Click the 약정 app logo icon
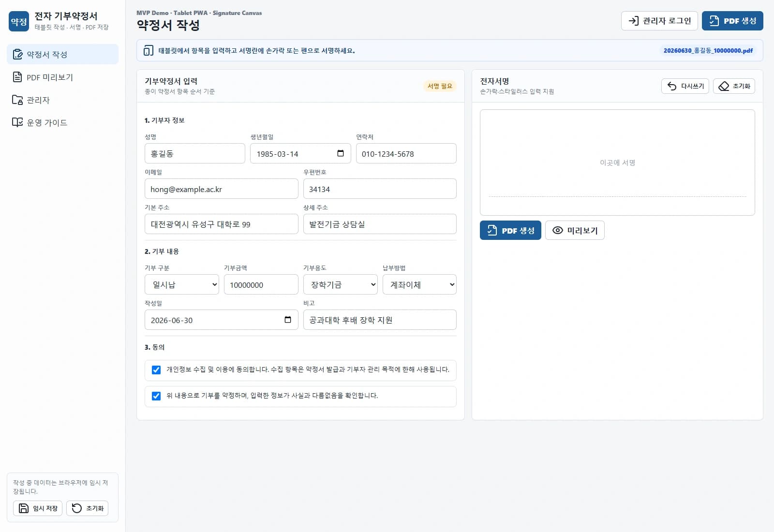Image resolution: width=774 pixels, height=532 pixels. tap(19, 21)
